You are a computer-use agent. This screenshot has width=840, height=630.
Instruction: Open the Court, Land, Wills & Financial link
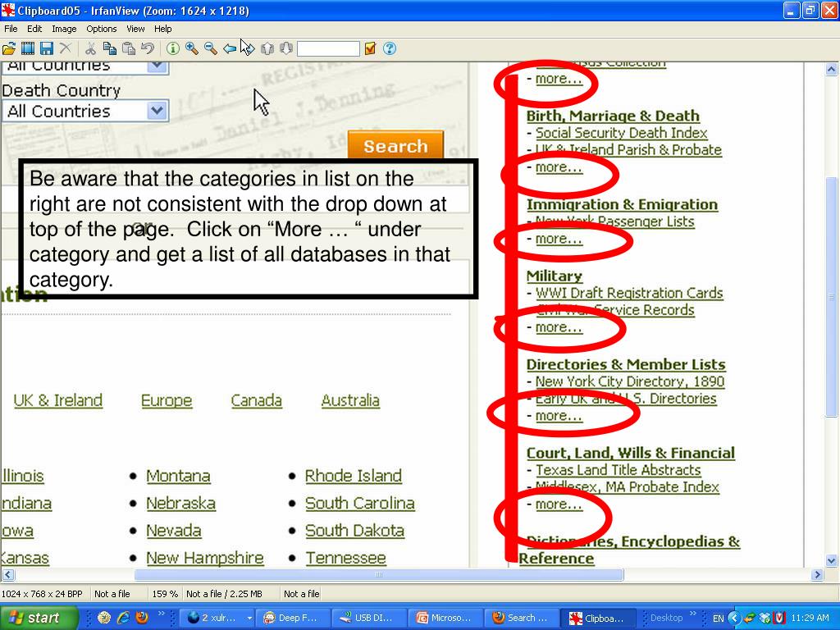pyautogui.click(x=631, y=453)
